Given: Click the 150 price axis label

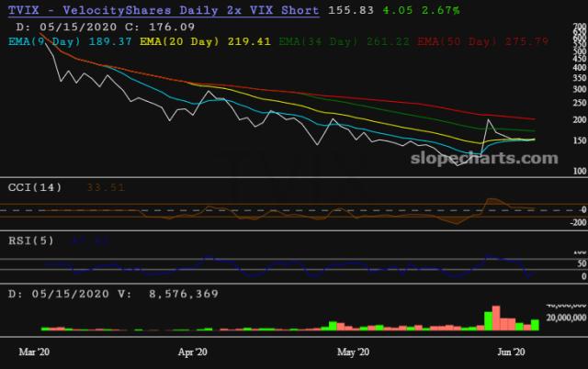Looking at the screenshot, I should pyautogui.click(x=580, y=140).
